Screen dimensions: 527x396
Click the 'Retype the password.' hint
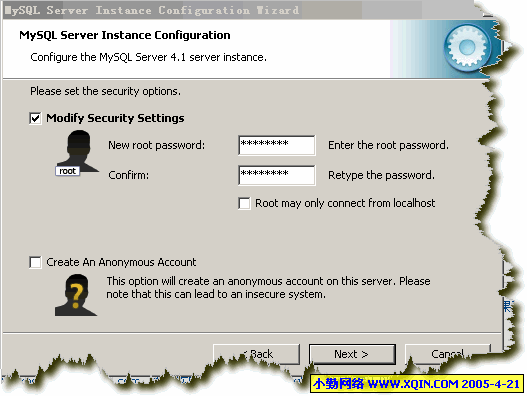click(x=381, y=175)
